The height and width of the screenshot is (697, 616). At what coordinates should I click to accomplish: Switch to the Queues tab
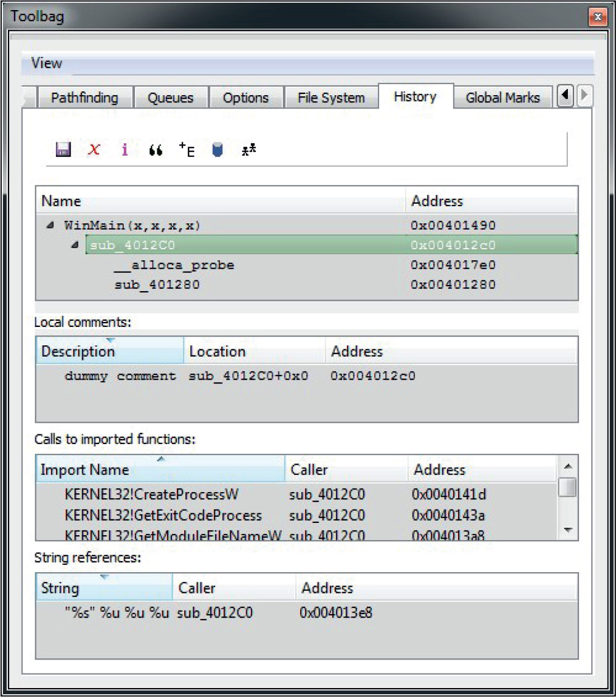[x=170, y=98]
